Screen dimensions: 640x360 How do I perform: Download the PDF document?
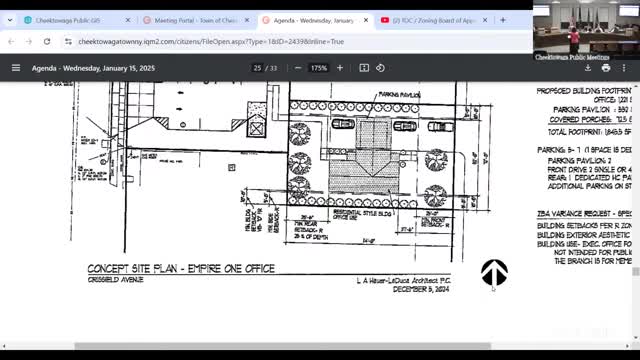pyautogui.click(x=588, y=68)
